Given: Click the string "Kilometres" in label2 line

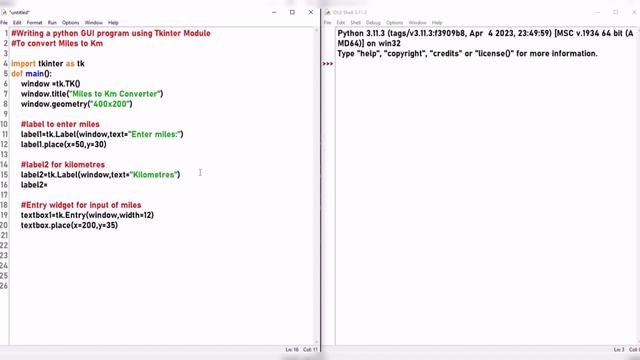Looking at the screenshot, I should [153, 175].
